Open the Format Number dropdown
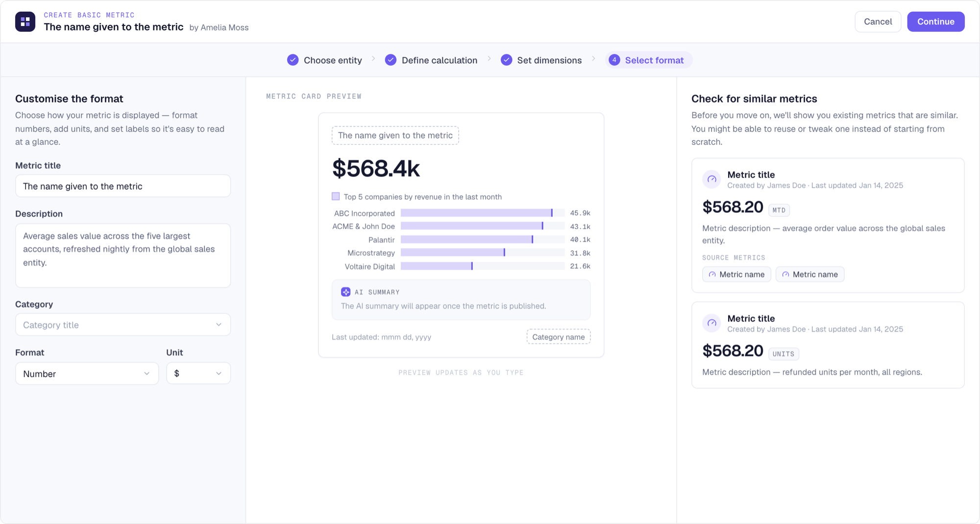The image size is (980, 524). pyautogui.click(x=87, y=374)
